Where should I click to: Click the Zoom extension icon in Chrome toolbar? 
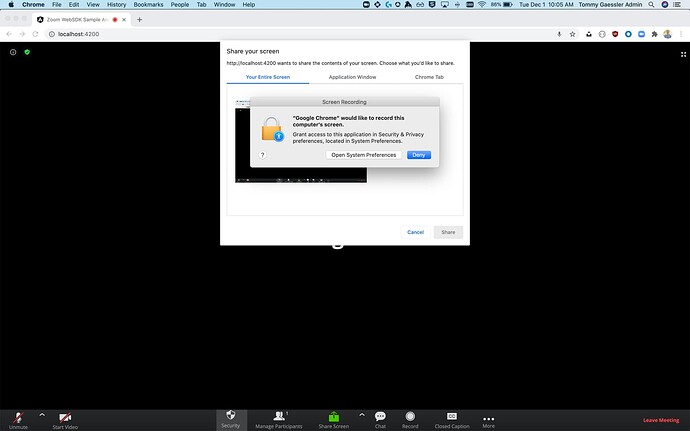tap(642, 34)
